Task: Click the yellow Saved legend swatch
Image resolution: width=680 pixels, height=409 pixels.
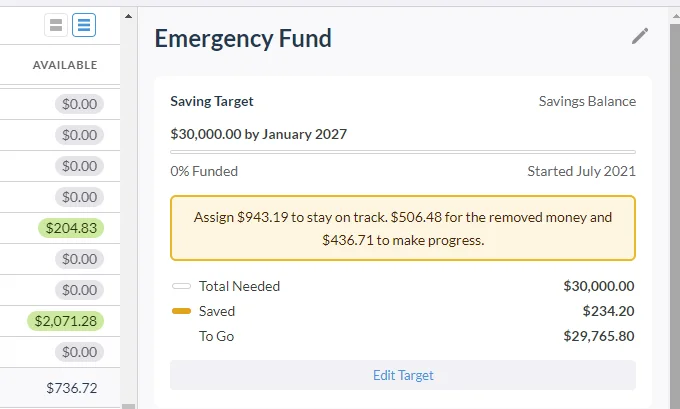Action: point(181,311)
